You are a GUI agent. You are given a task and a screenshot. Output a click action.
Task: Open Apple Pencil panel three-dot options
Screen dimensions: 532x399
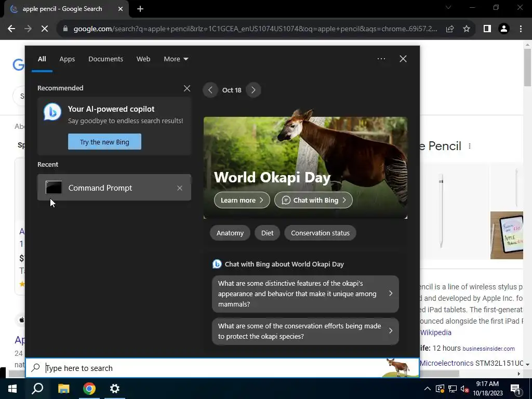[x=470, y=146]
